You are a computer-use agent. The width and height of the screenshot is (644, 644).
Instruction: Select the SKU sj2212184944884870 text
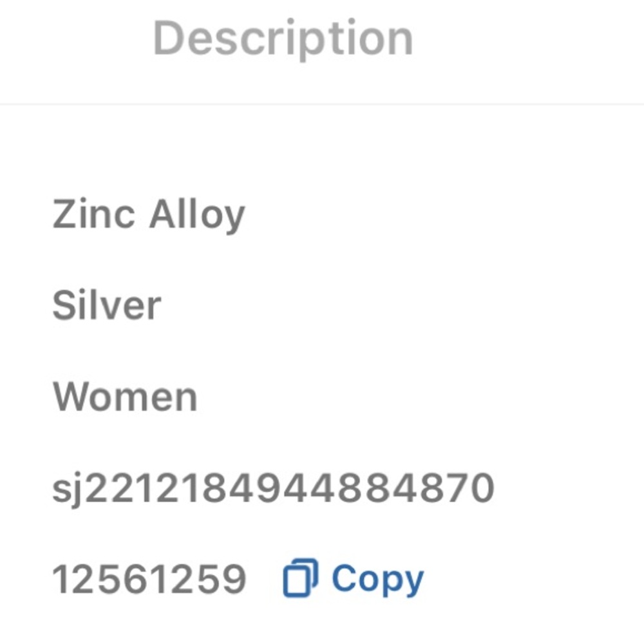point(273,489)
